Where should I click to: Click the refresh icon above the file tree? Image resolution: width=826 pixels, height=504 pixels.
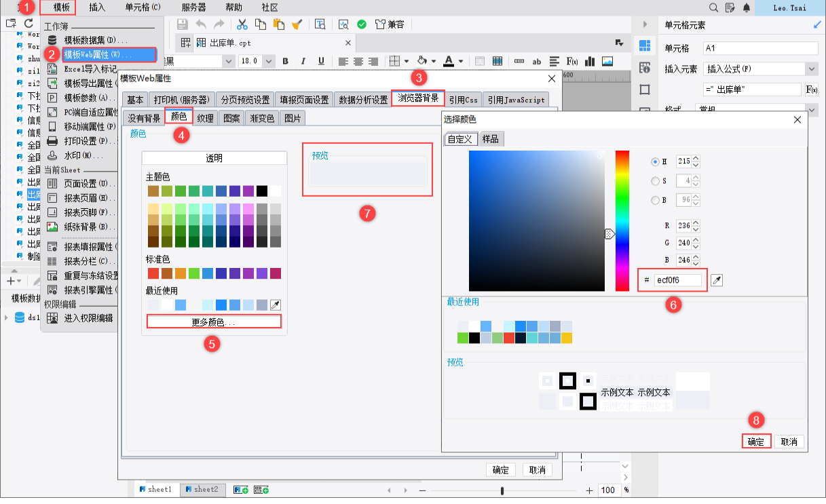tap(29, 23)
